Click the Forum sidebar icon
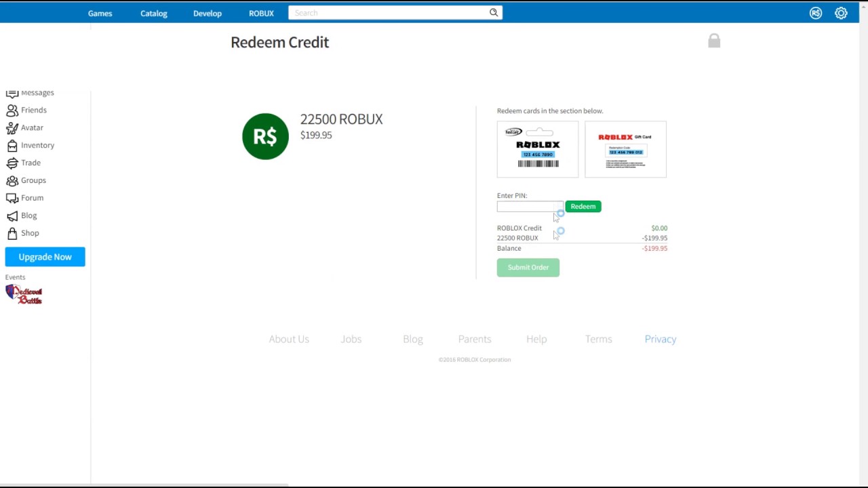Viewport: 868px width, 488px height. coord(12,198)
